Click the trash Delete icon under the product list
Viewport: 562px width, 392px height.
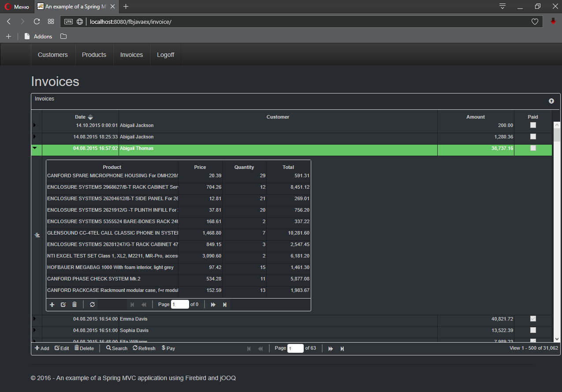click(x=74, y=304)
